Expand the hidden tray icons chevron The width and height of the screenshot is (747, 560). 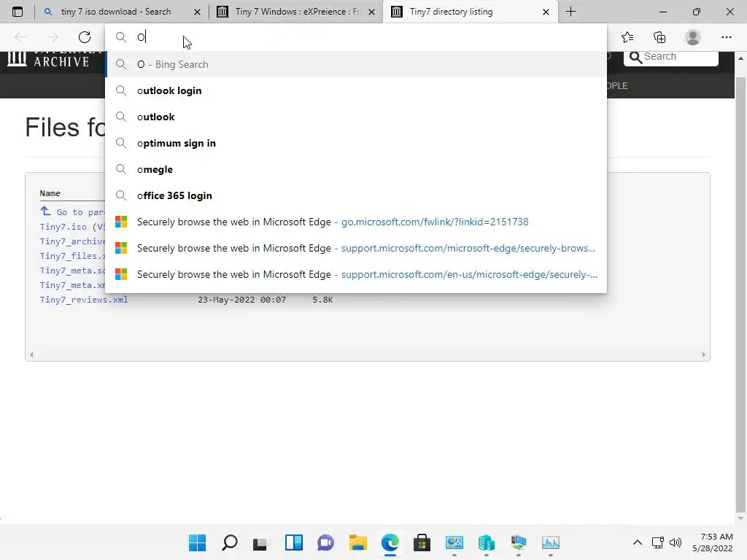click(638, 542)
